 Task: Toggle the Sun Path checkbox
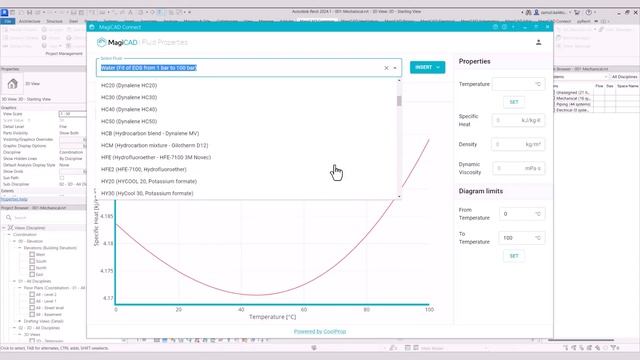coord(62,178)
